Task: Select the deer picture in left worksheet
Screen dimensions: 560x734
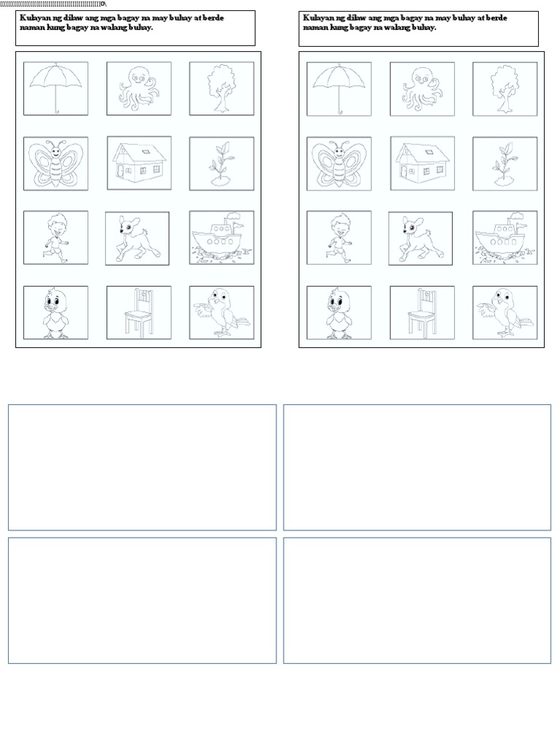Action: pos(137,239)
